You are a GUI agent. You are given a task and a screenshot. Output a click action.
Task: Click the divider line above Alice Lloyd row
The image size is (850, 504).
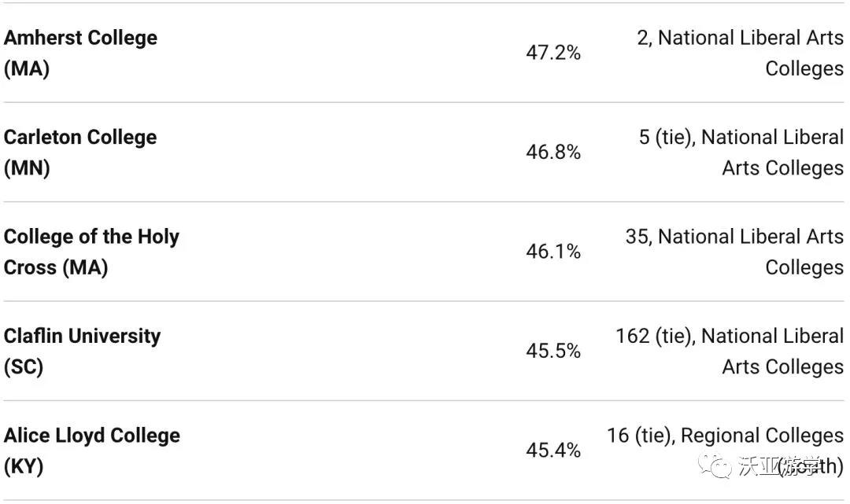click(424, 400)
